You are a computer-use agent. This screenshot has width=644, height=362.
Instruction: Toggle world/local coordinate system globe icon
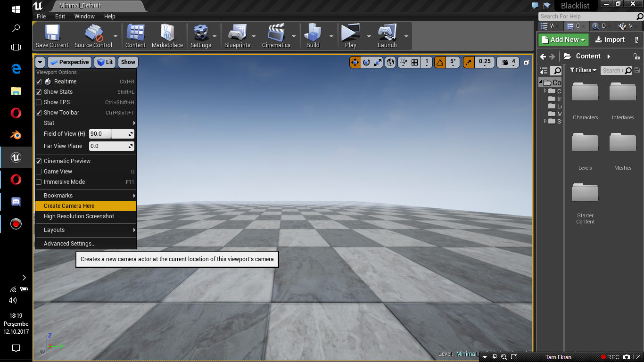pos(390,62)
